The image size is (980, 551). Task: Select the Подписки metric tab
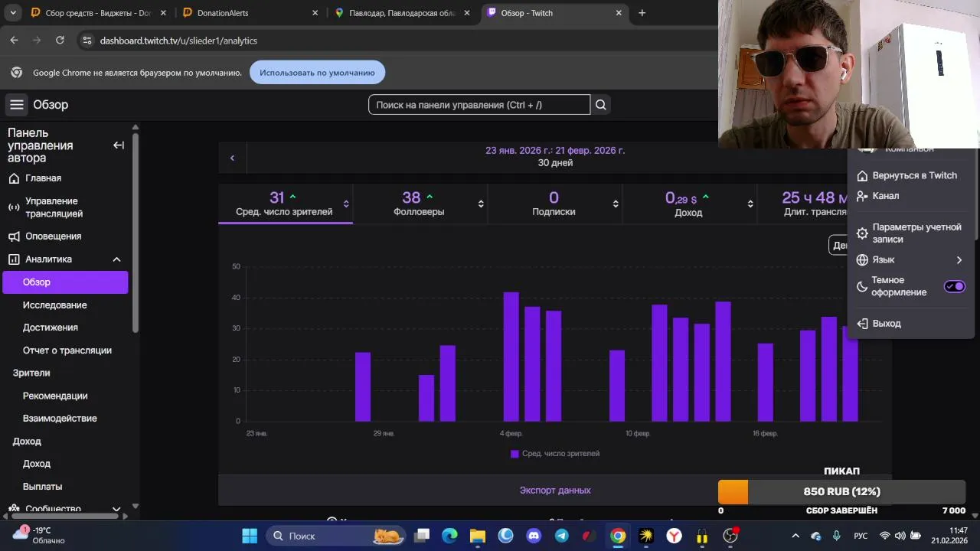pyautogui.click(x=554, y=204)
